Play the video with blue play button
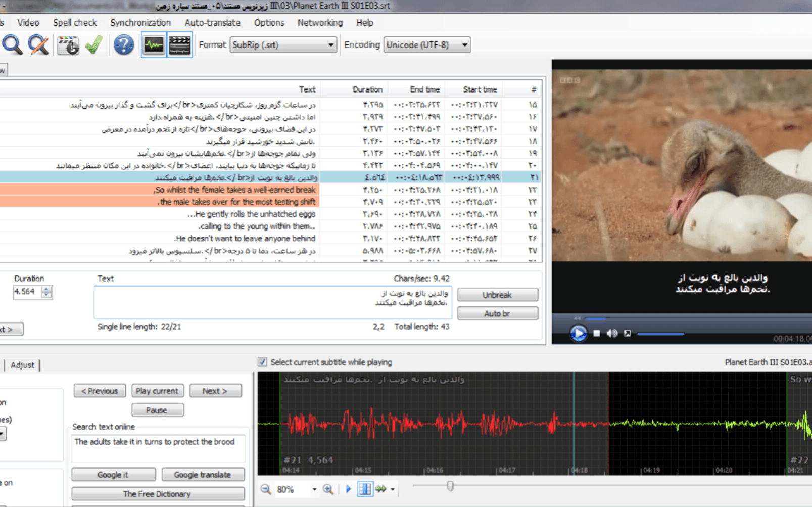This screenshot has height=507, width=812. tap(578, 334)
